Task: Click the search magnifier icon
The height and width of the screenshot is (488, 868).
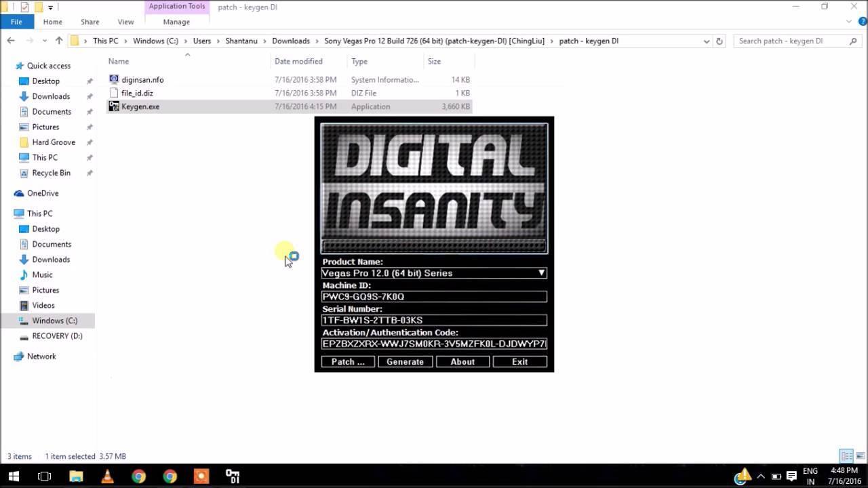Action: point(853,41)
